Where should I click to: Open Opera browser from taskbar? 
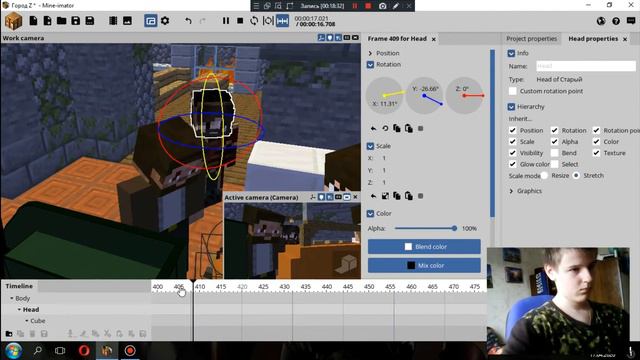[x=84, y=351]
